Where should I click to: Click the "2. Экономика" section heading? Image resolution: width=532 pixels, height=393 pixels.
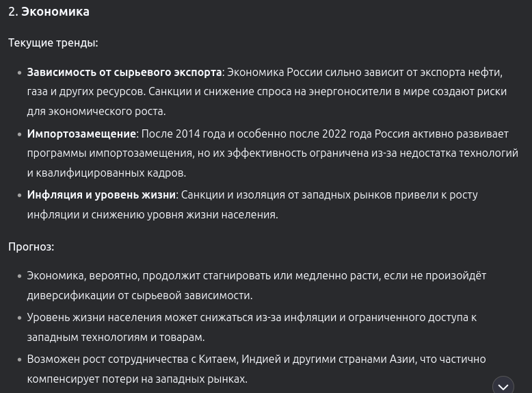pos(49,12)
